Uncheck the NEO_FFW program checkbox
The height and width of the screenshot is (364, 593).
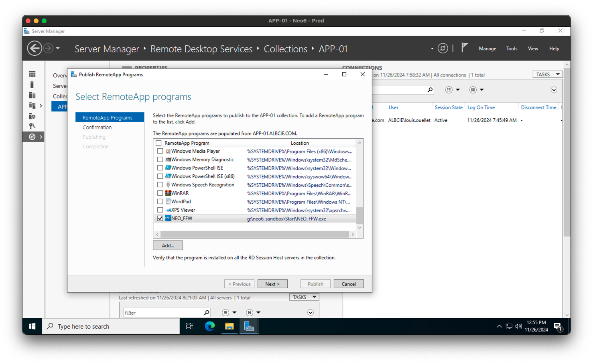[160, 218]
